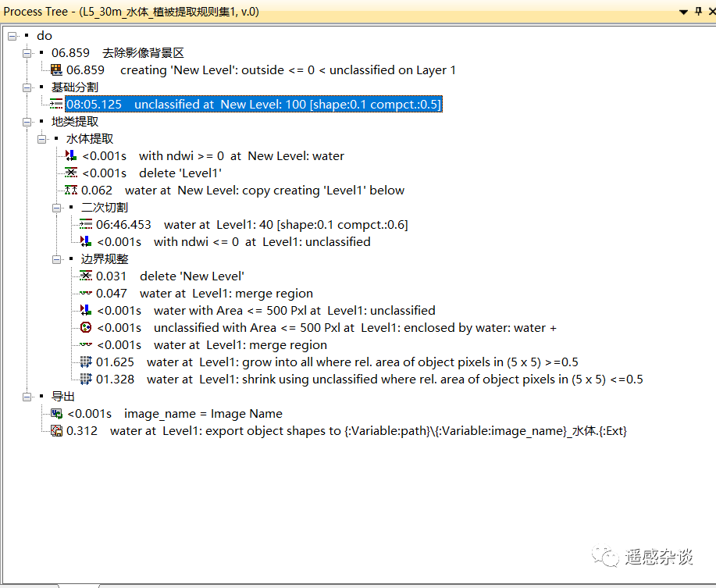Select 'copy creating Level1 below' process

243,190
